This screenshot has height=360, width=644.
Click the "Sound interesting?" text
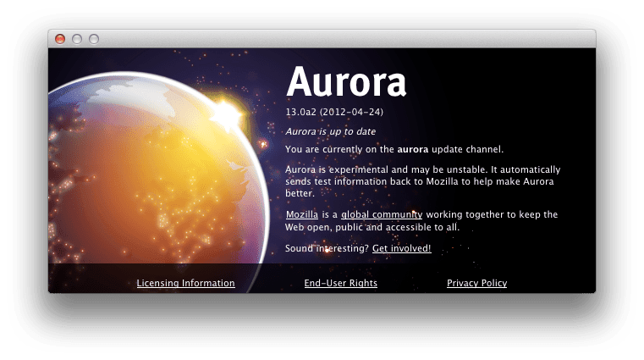[x=327, y=248]
